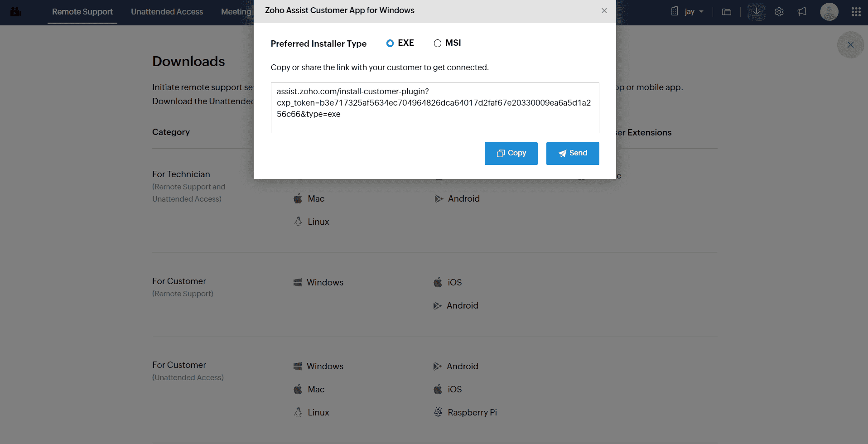Download the Raspberry Pi unattended app
The height and width of the screenshot is (444, 868).
point(472,412)
